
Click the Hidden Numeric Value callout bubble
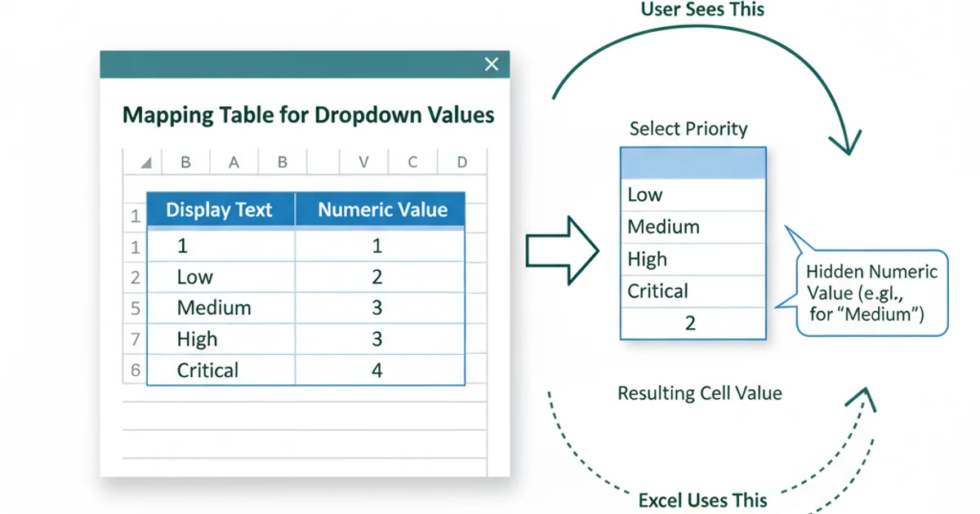click(871, 292)
